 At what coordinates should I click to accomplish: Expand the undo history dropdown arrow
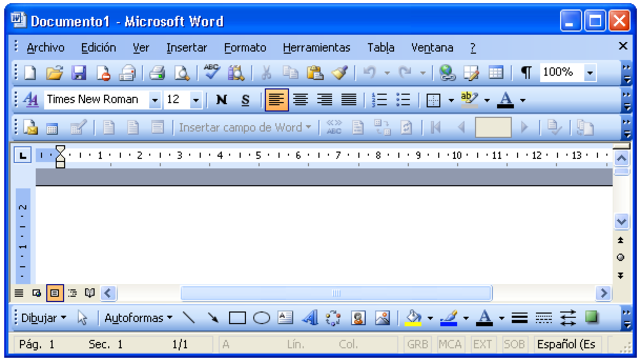pyautogui.click(x=387, y=73)
